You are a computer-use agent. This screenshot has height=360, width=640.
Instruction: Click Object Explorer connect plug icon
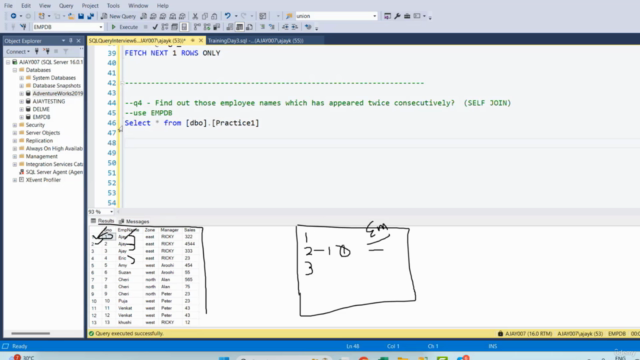pos(37,51)
